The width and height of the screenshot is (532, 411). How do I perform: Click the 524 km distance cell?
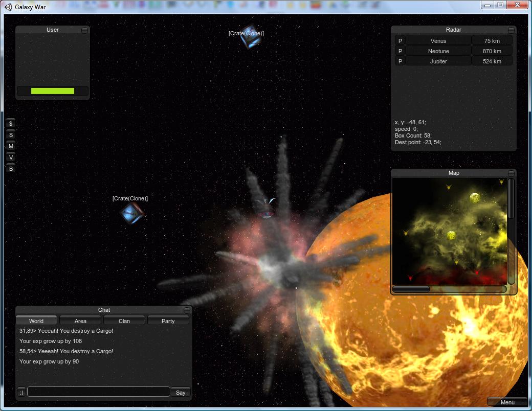(492, 61)
